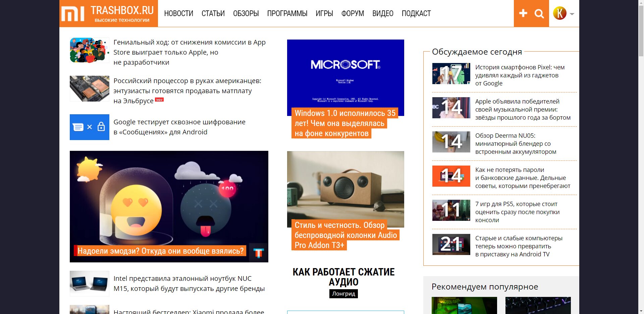
Task: Open Pixel smartphones history thumbnail with 17 comments
Action: coord(451,73)
